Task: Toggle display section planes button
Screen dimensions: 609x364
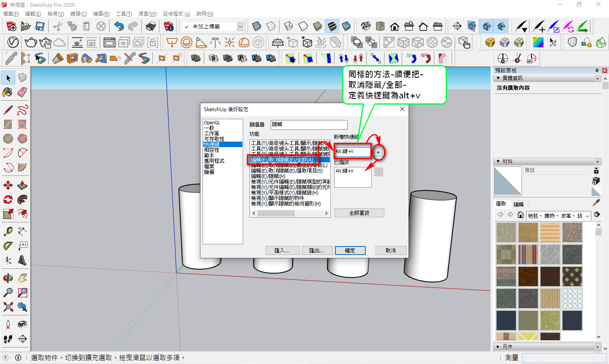Action: coord(472,26)
